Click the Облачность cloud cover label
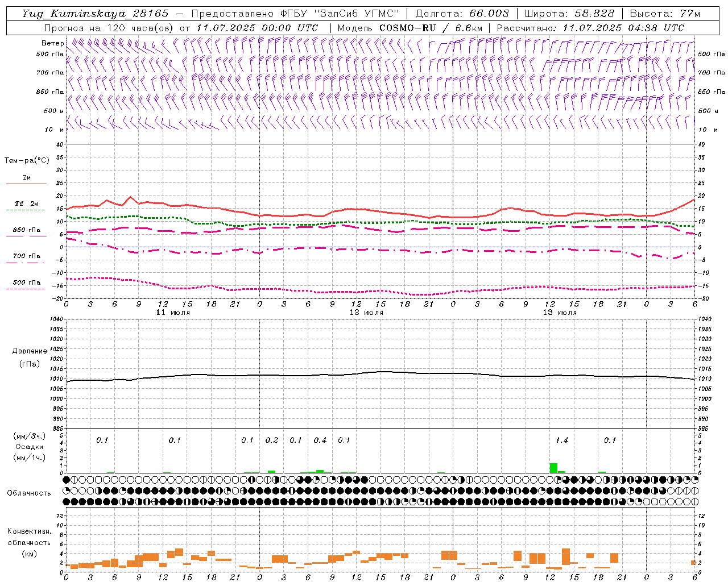 (x=28, y=493)
